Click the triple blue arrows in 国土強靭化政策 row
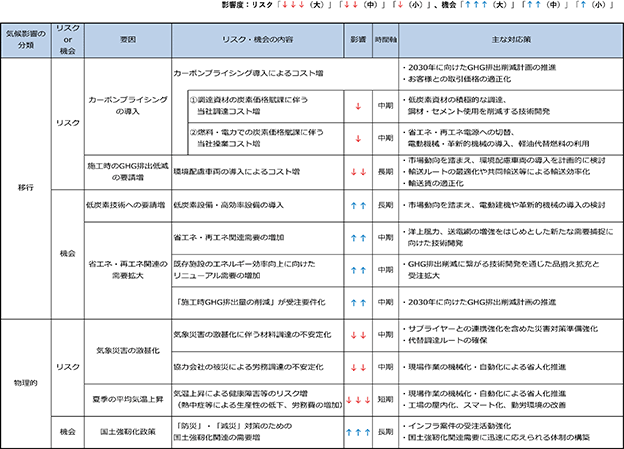Screen dimensions: 624x449 (x=358, y=432)
